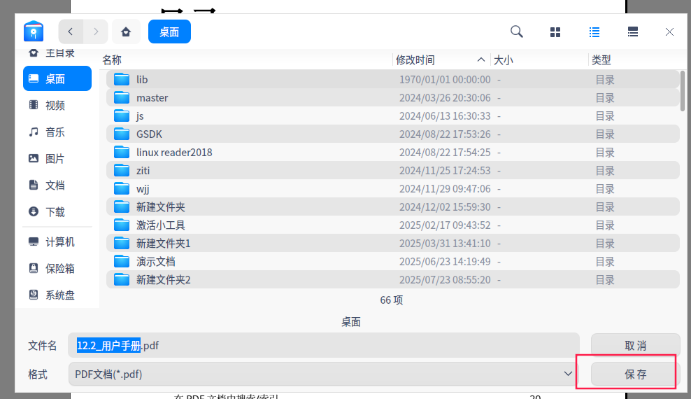Viewport: 692px width, 399px height.
Task: Click the date 2025/06/23 14:19:49
Action: (445, 262)
